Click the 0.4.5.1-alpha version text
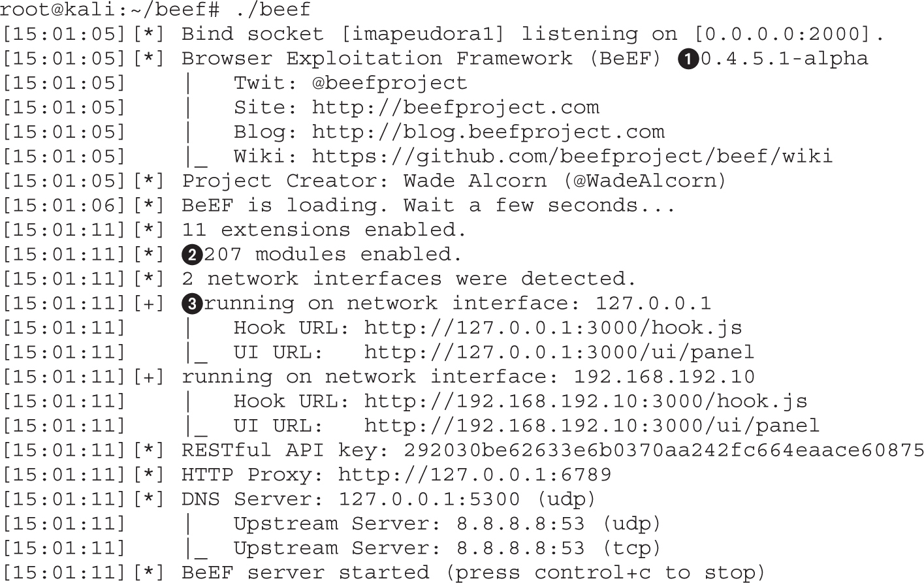 tap(784, 59)
